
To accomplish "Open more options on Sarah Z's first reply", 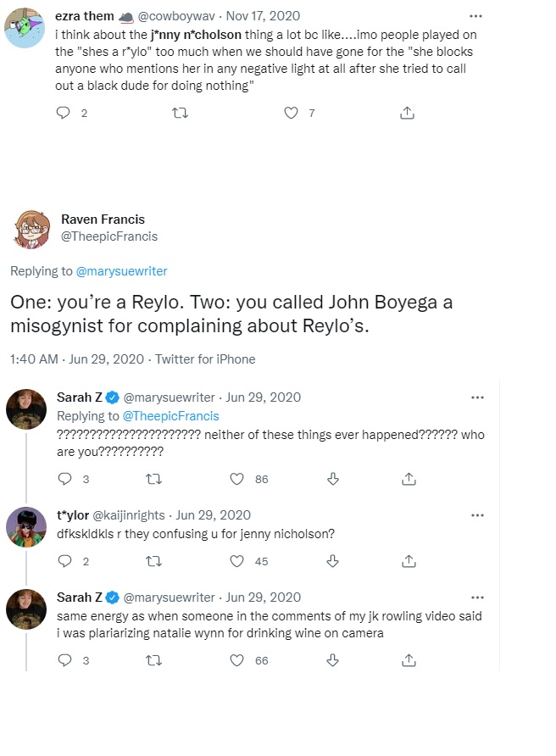I will [477, 397].
